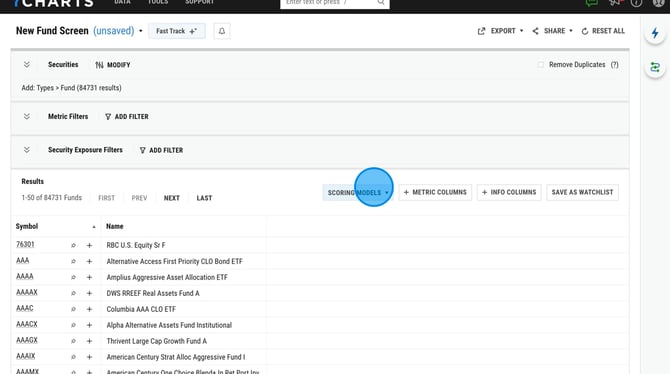The height and width of the screenshot is (374, 670).
Task: Click Security Exposure Filters funnel icon
Action: pyautogui.click(x=143, y=150)
